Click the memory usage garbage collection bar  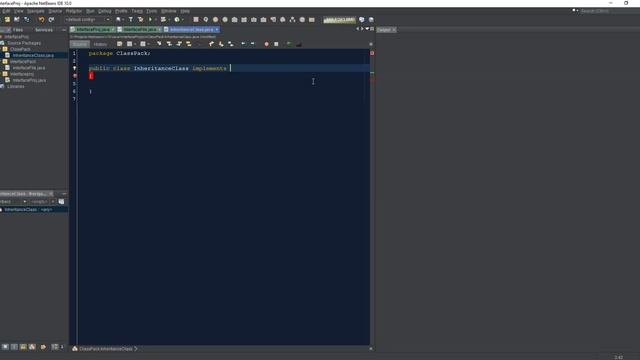click(x=340, y=20)
